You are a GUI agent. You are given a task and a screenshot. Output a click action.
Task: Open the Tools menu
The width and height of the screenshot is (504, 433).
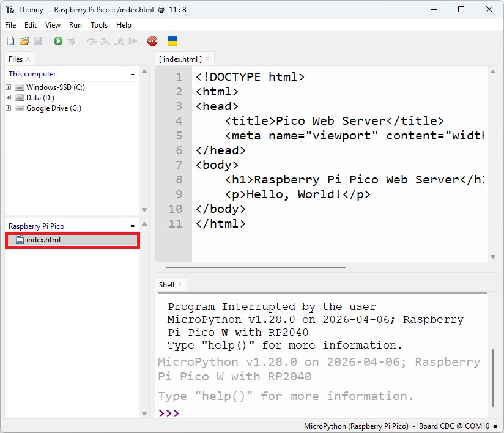coord(99,24)
